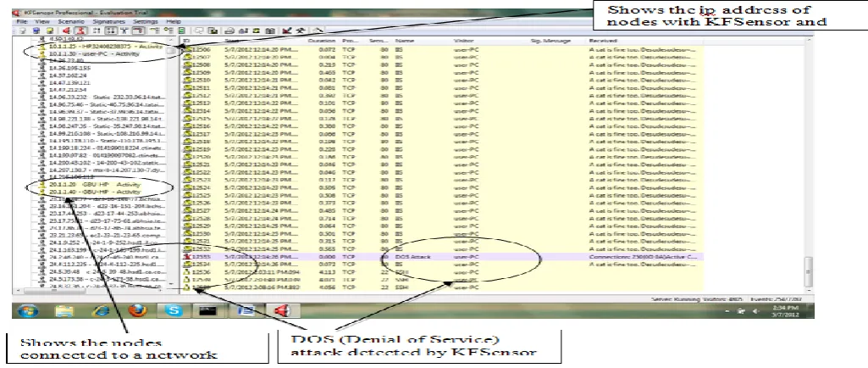Click the green document toolbar icon
Viewport: 868px width, 368px height.
click(181, 31)
